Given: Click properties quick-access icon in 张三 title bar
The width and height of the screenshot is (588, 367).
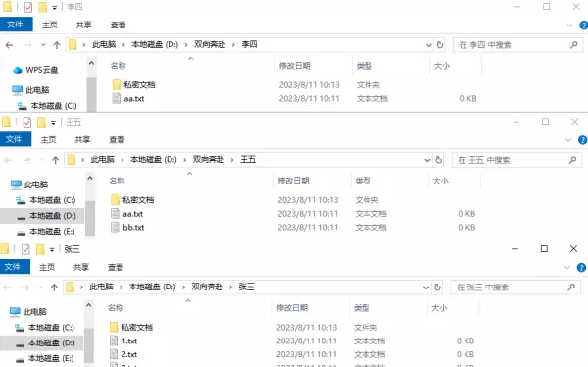Looking at the screenshot, I should click(25, 249).
